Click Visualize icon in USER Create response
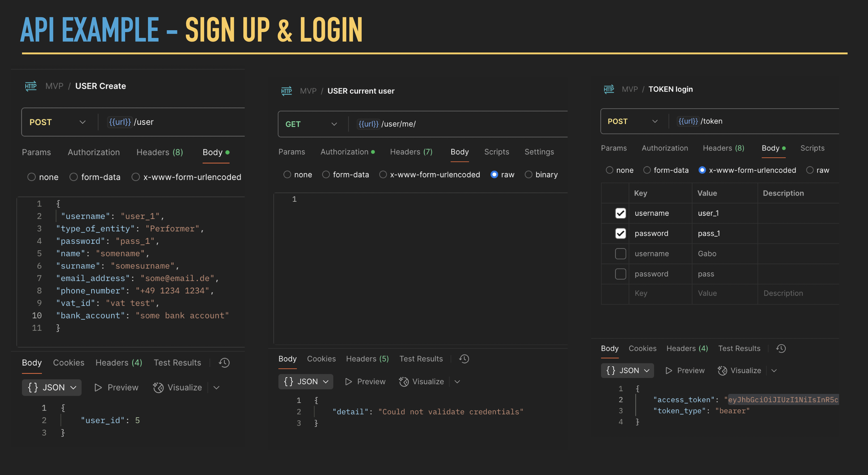The height and width of the screenshot is (475, 868). tap(158, 388)
